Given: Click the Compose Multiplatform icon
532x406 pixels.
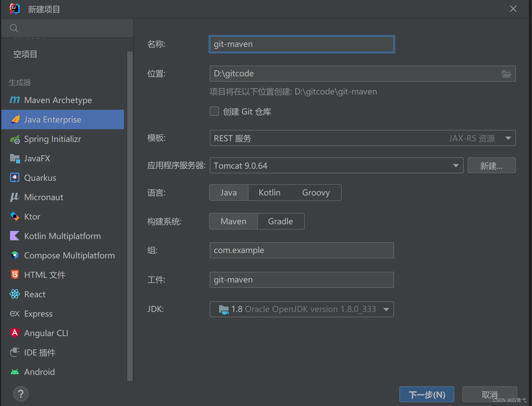Looking at the screenshot, I should coord(15,255).
